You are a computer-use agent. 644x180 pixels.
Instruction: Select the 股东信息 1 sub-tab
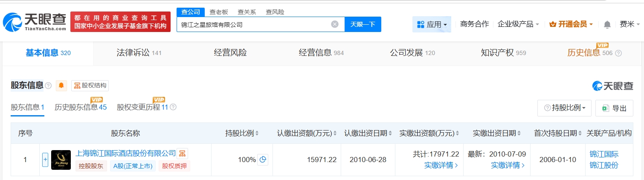click(28, 107)
